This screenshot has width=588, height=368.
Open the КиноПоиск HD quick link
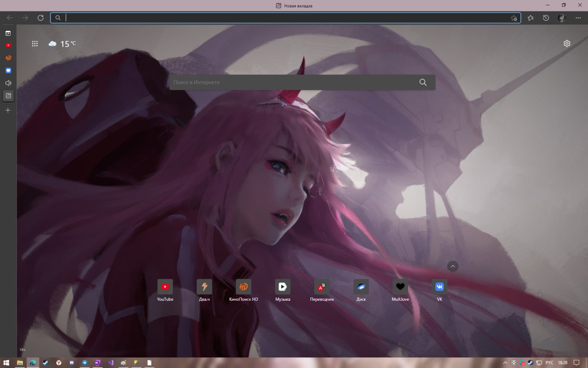[243, 290]
